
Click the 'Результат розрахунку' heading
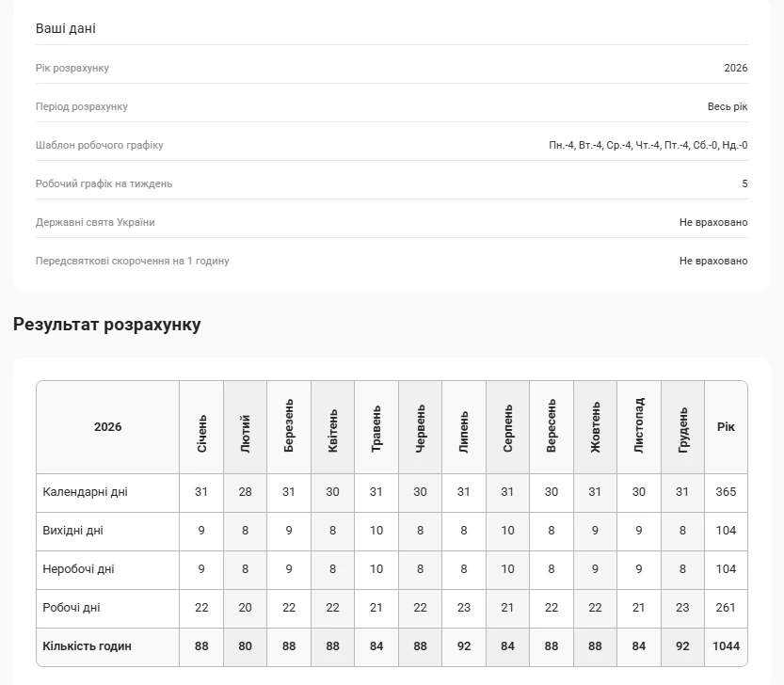pyautogui.click(x=106, y=325)
